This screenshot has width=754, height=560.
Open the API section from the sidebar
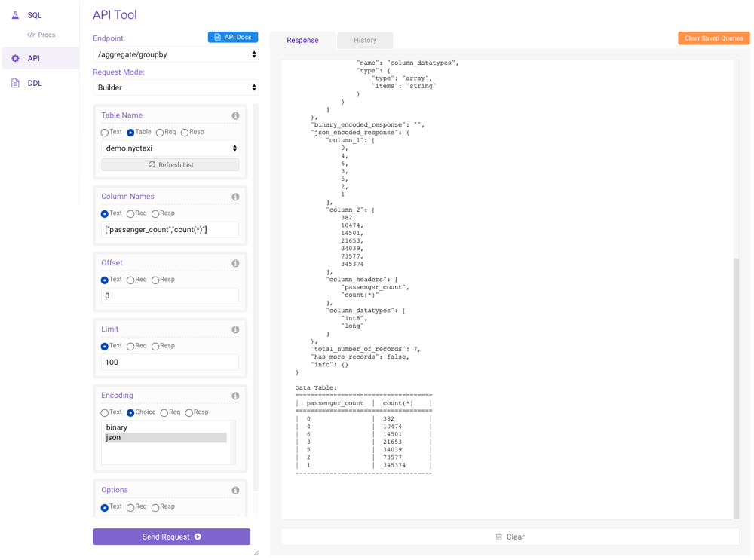point(30,57)
